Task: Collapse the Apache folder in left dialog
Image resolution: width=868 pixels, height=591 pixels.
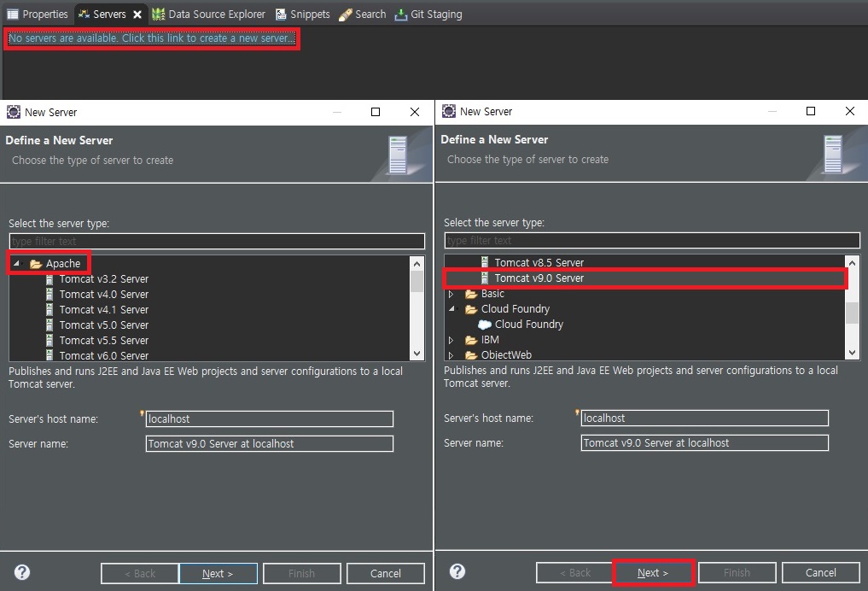Action: pos(16,264)
